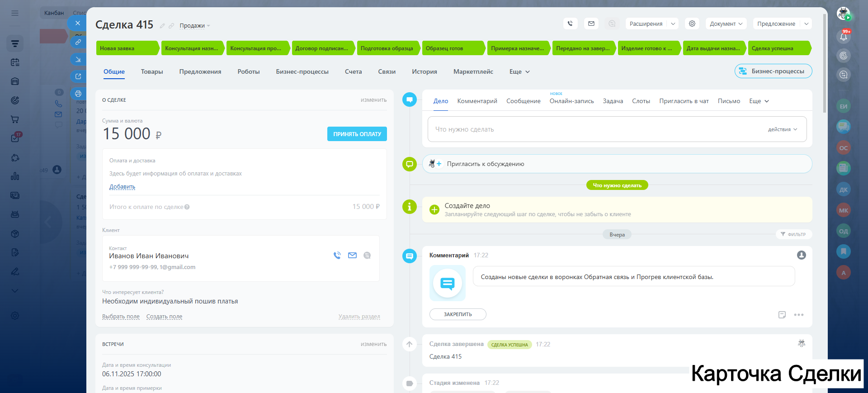This screenshot has height=393, width=868.
Task: Select the Сделка успешна stage
Action: pos(778,48)
